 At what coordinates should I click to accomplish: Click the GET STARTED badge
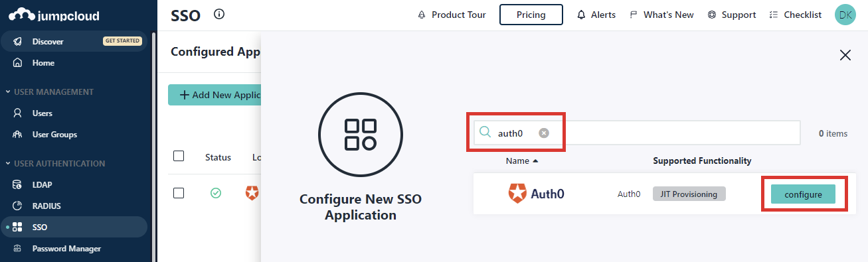[x=123, y=41]
